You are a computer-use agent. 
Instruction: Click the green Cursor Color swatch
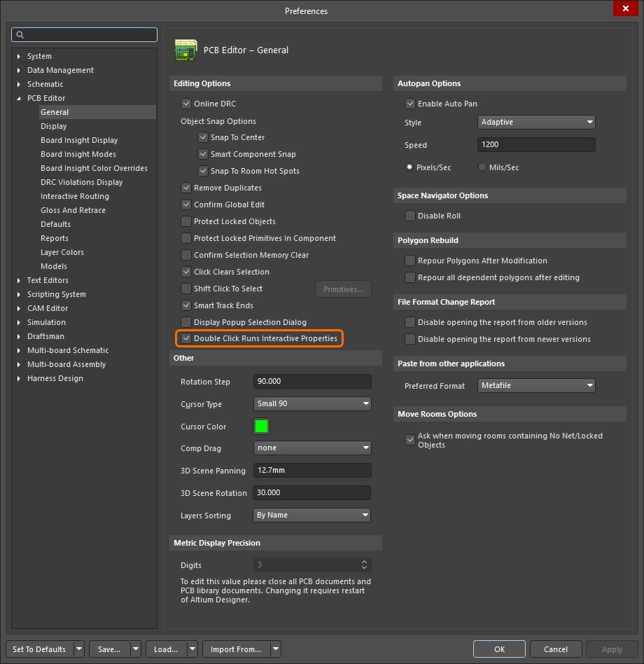click(262, 427)
